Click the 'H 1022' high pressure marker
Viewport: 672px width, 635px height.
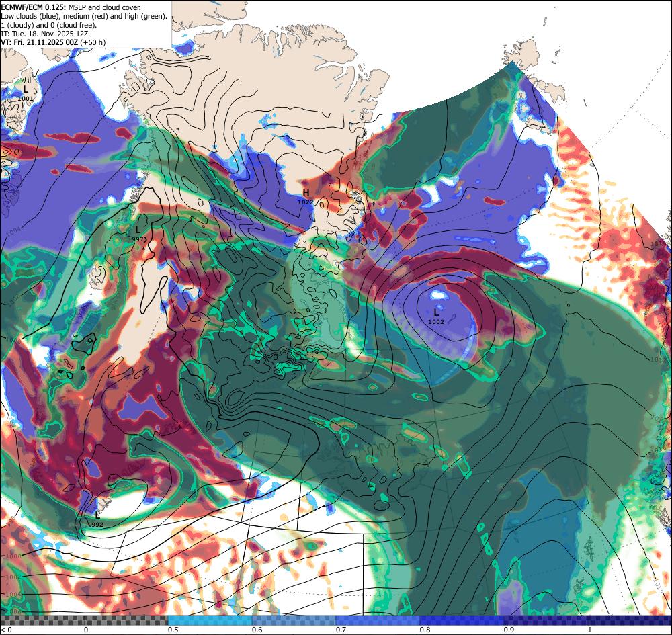[x=306, y=196]
